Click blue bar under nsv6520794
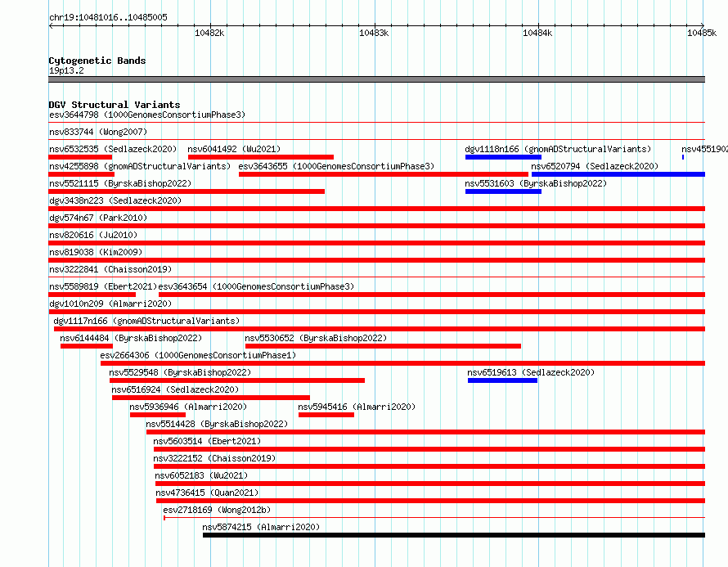Screen dimensions: 728x567 (618, 174)
